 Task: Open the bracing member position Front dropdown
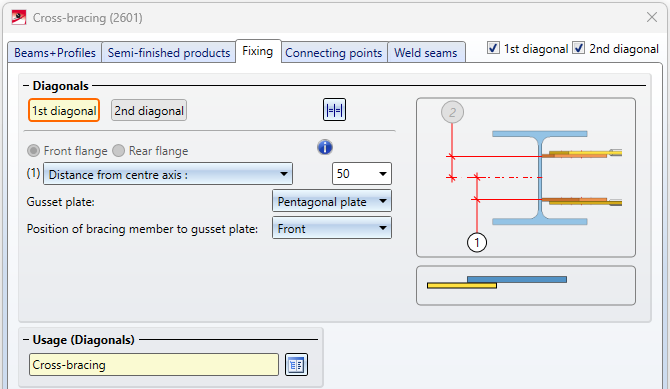coord(332,228)
